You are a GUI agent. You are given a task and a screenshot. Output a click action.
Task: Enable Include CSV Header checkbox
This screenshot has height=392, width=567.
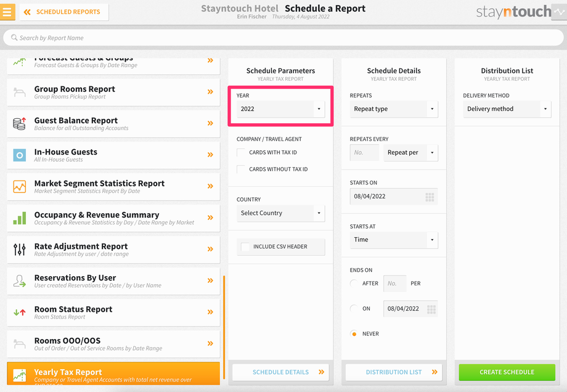coord(245,247)
